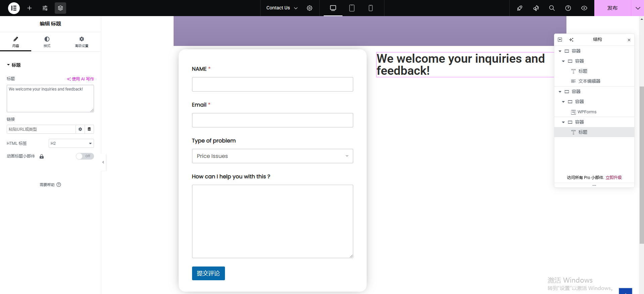
Task: Toggle the animated headline widget switch
Action: [85, 156]
